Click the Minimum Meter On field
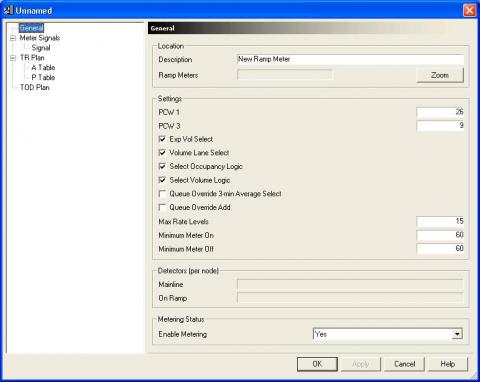This screenshot has height=382, width=480. click(440, 235)
